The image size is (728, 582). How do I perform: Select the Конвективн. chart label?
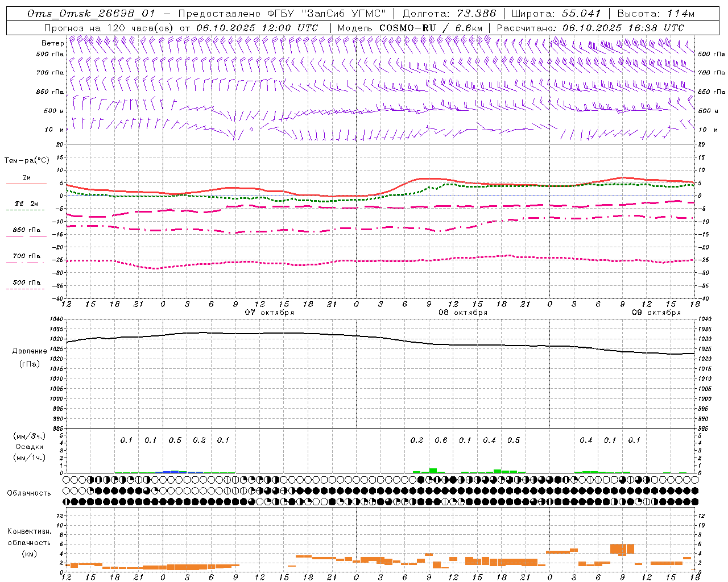(x=30, y=531)
